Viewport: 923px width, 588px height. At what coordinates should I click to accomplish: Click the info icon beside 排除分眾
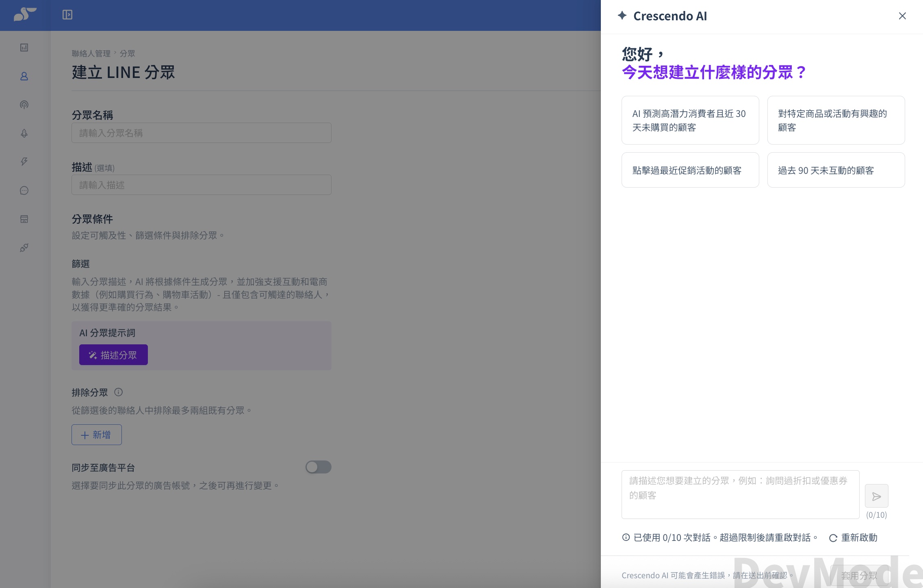118,392
